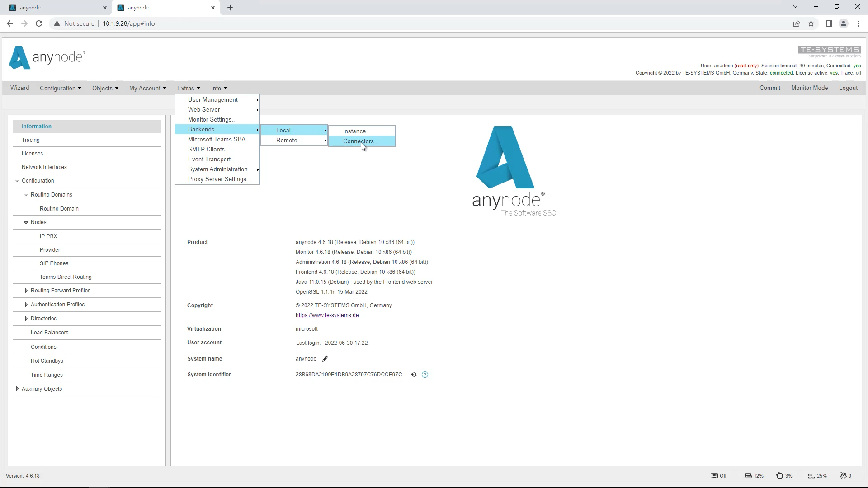Click the alerts indicator showing 0

(845, 476)
